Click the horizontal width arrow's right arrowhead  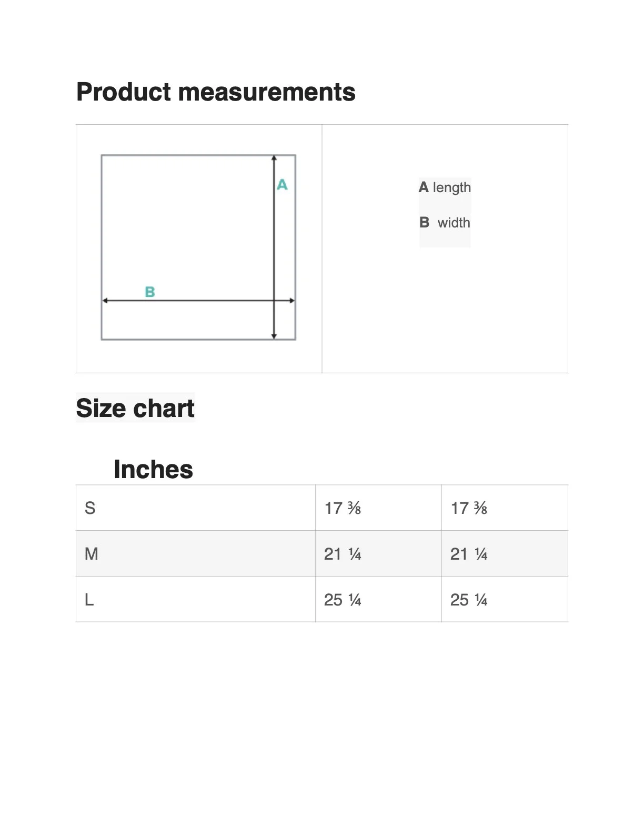point(292,301)
